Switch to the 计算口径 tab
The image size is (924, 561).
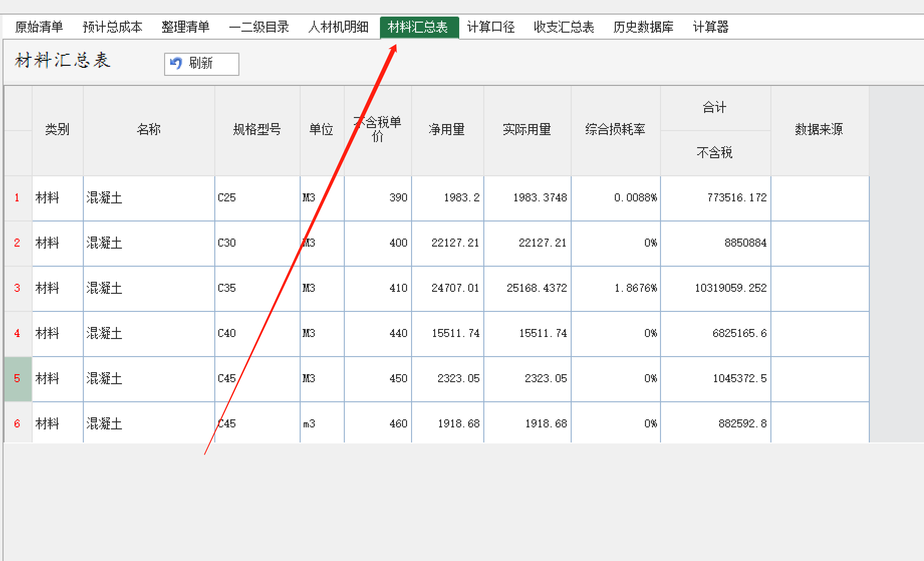pos(491,27)
